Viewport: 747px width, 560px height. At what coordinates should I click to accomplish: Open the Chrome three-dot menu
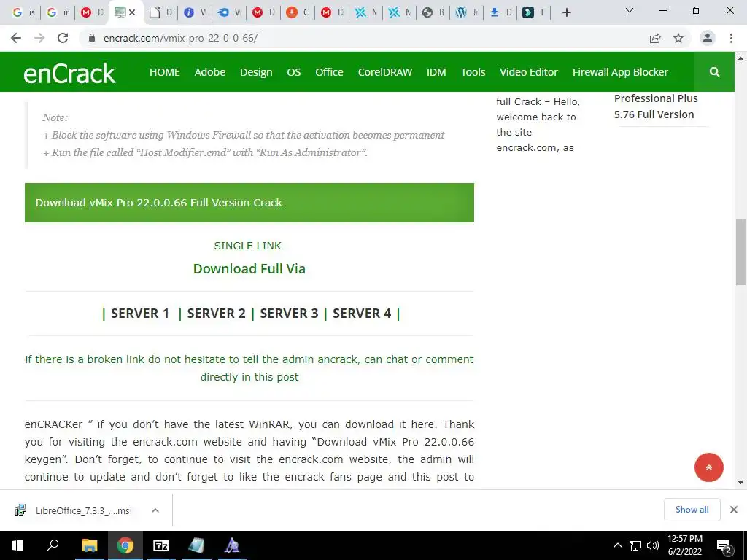[x=731, y=38]
